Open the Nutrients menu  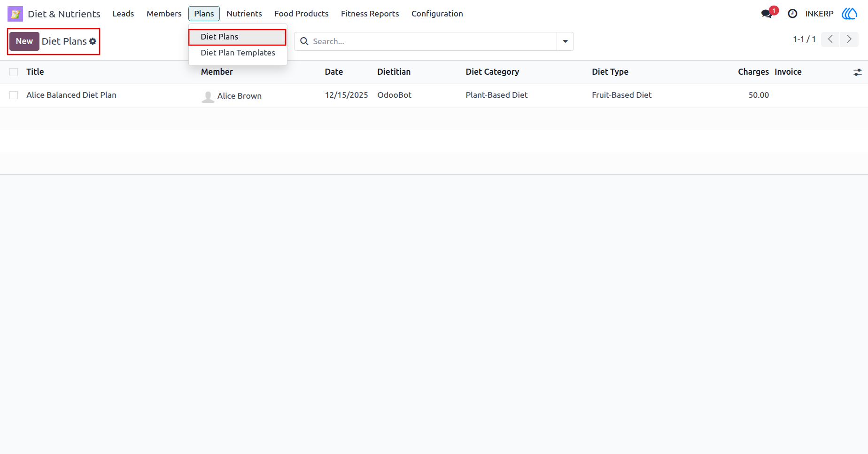click(x=244, y=14)
